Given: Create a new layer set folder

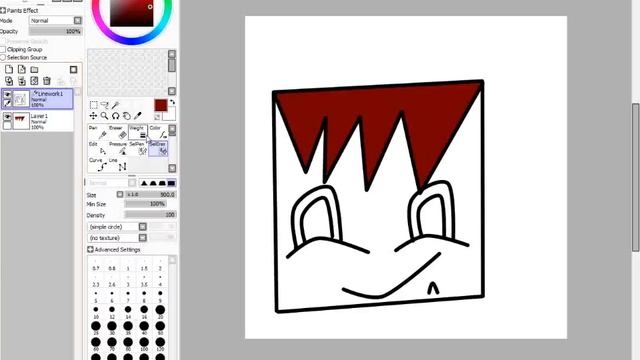Looking at the screenshot, I should click(x=34, y=69).
